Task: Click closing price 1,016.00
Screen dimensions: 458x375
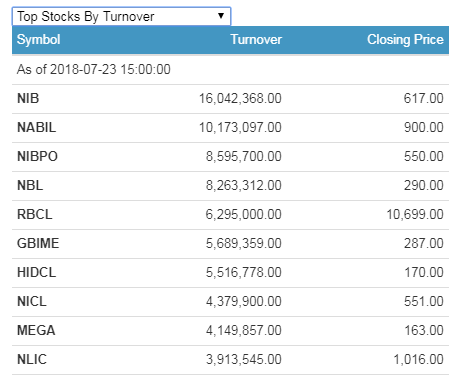Action: click(x=418, y=359)
